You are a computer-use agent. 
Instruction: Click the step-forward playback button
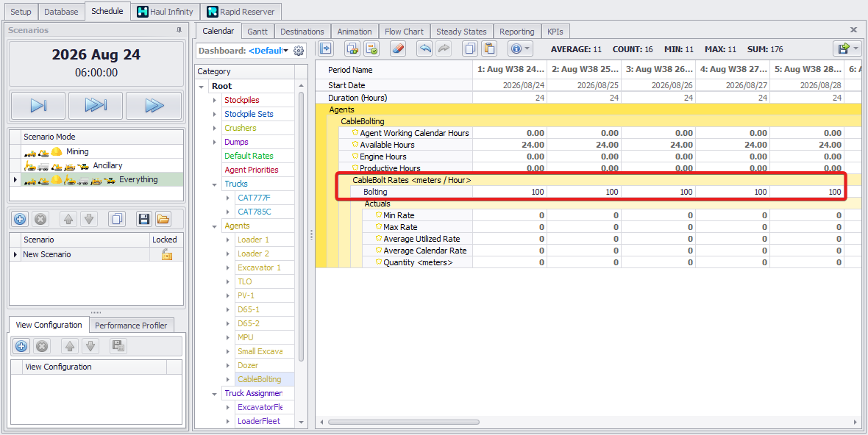38,106
